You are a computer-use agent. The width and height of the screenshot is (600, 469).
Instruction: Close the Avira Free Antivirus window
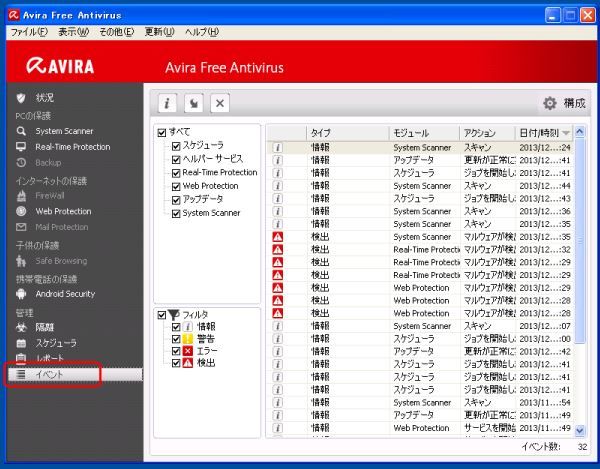[x=587, y=15]
